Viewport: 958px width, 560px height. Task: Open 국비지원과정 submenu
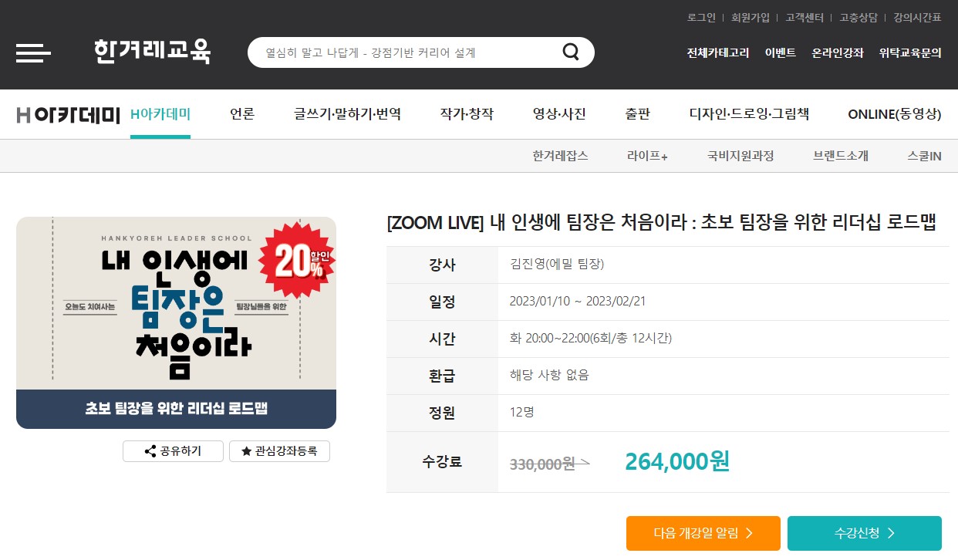point(740,156)
